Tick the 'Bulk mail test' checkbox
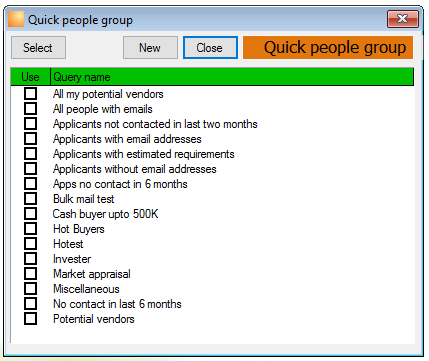 [30, 199]
